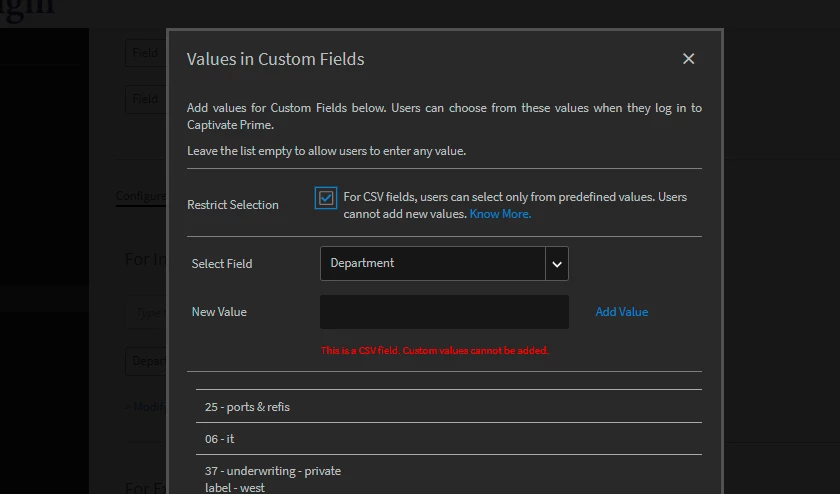Viewport: 840px width, 494px height.
Task: Click the dimmed Configure tab behind dialog
Action: (140, 195)
